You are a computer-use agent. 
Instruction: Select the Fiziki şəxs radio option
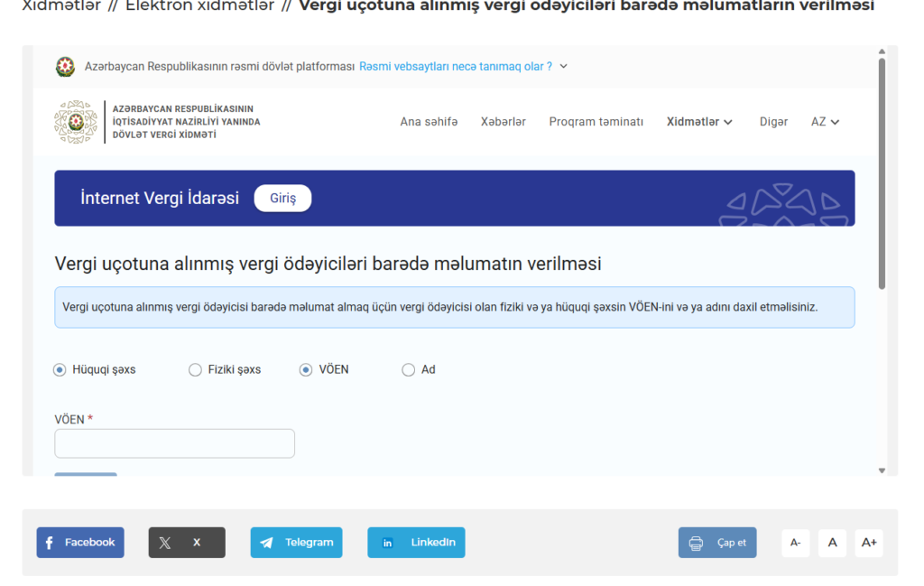tap(195, 369)
